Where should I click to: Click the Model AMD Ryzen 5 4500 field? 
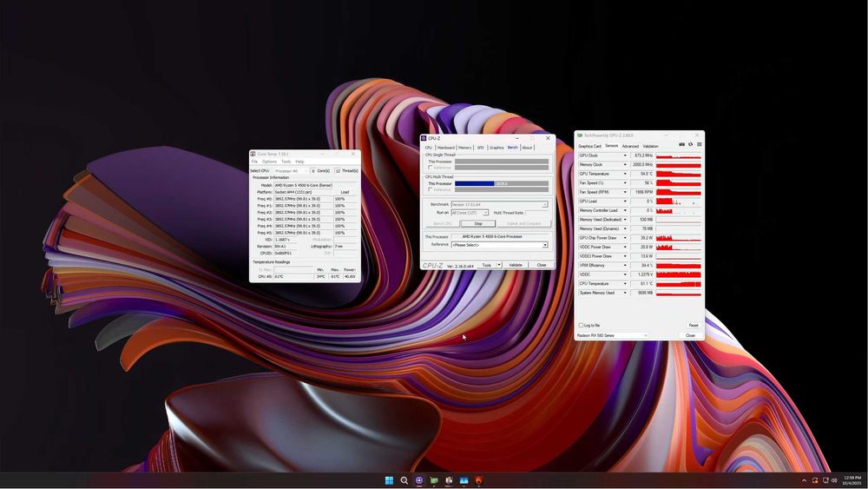coord(316,186)
